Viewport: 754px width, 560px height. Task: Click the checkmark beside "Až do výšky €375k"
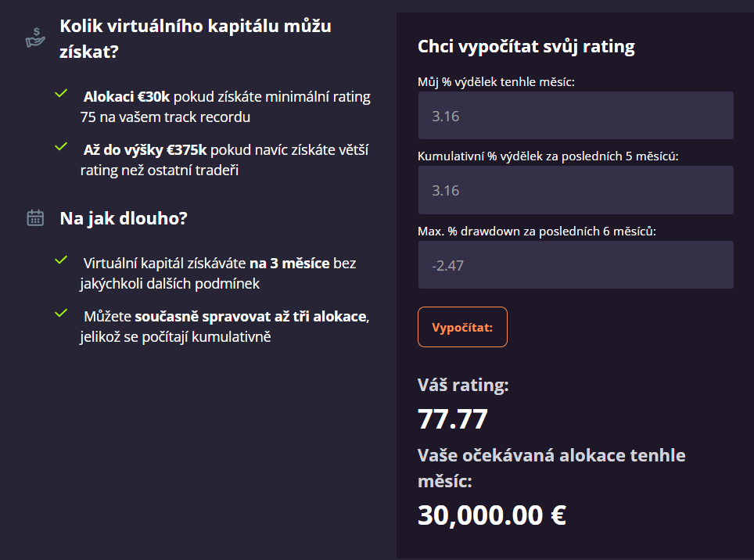[61, 146]
